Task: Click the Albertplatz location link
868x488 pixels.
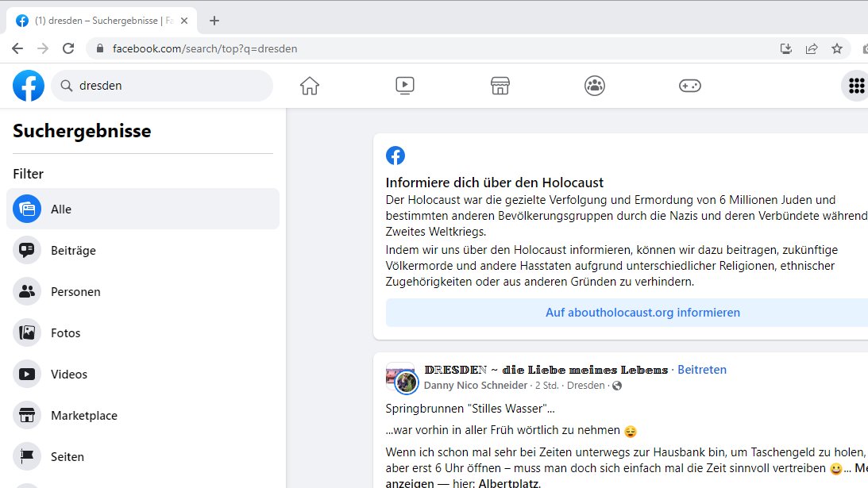Action: point(507,483)
